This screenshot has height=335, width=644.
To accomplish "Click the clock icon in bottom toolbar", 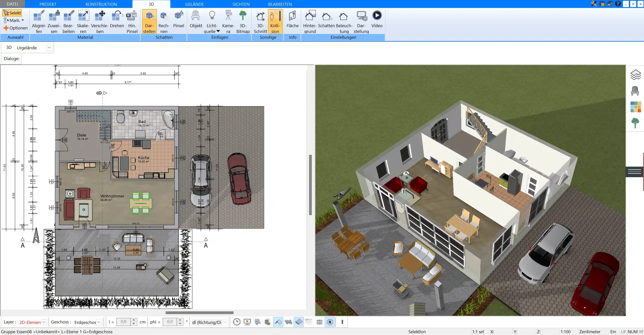I will pyautogui.click(x=237, y=322).
